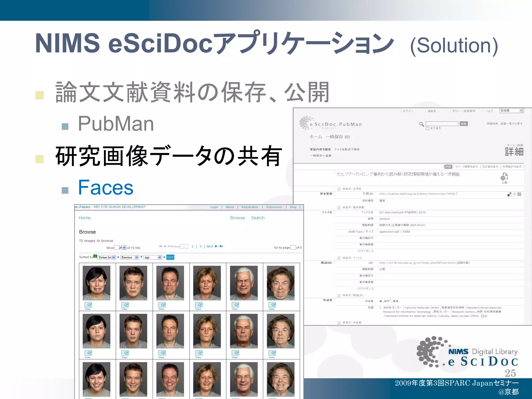532x399 pixels.
Task: Click the ファイル形式で保存 link
Action: [347, 149]
